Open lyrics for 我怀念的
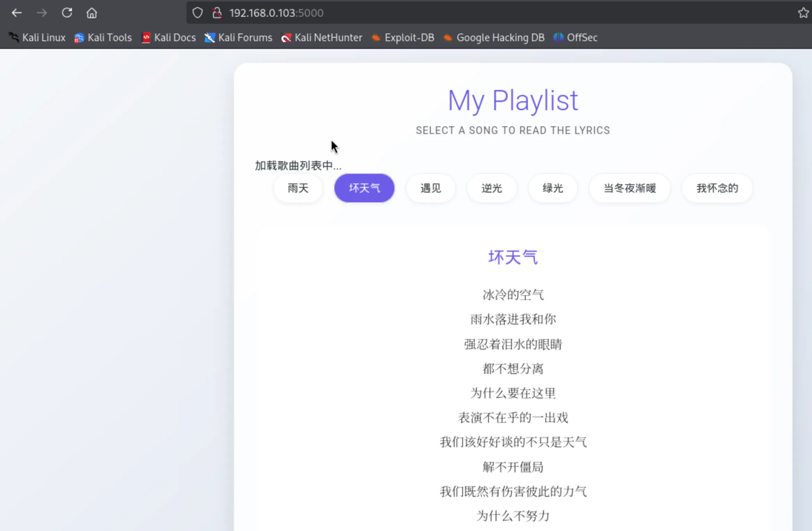The height and width of the screenshot is (531, 812). [x=717, y=188]
